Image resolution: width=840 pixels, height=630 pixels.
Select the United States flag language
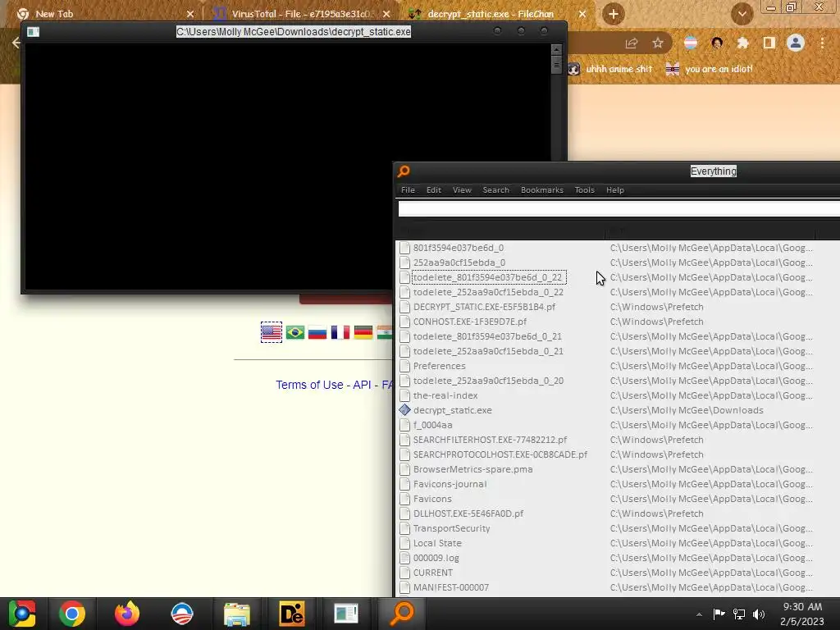(271, 332)
